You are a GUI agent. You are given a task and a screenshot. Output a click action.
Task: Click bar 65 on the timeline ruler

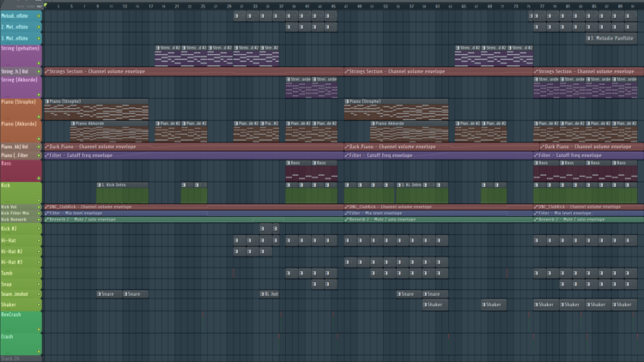pyautogui.click(x=464, y=7)
